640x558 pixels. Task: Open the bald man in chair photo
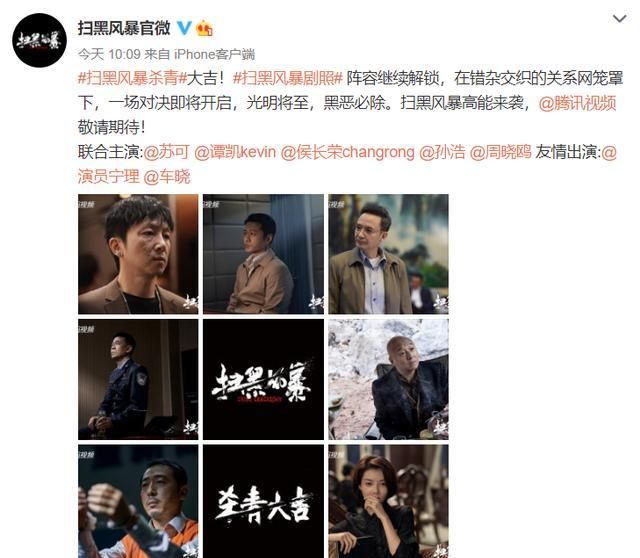point(389,379)
